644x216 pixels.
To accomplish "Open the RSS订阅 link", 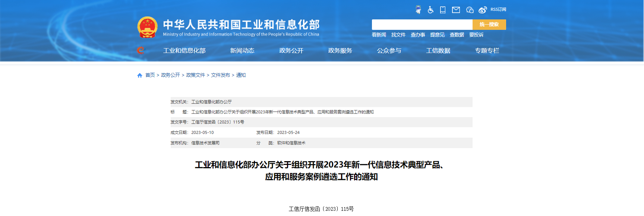I will coord(498,9).
